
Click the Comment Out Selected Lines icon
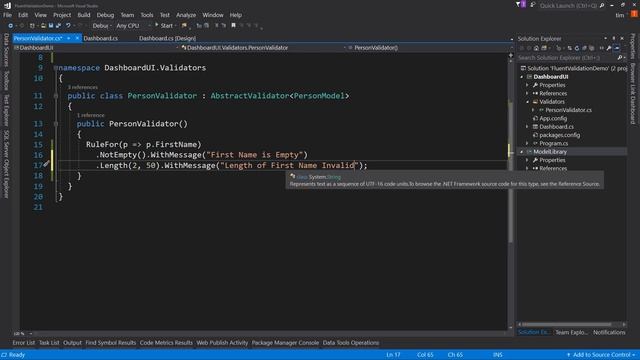tap(217, 26)
